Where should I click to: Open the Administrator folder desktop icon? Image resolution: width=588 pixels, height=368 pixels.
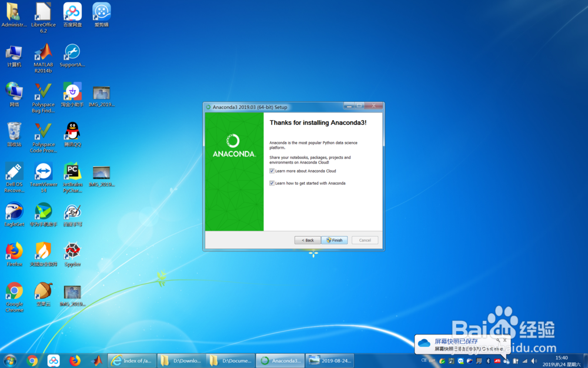(x=14, y=15)
